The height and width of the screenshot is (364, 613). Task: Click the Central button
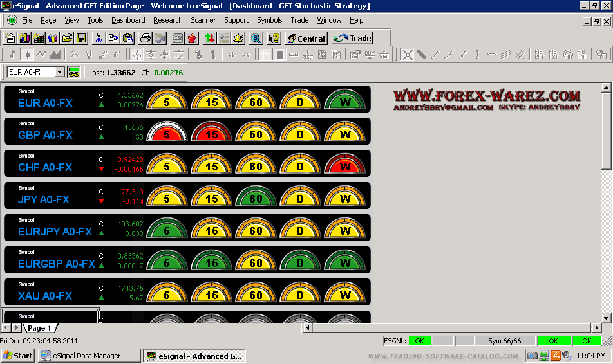306,38
